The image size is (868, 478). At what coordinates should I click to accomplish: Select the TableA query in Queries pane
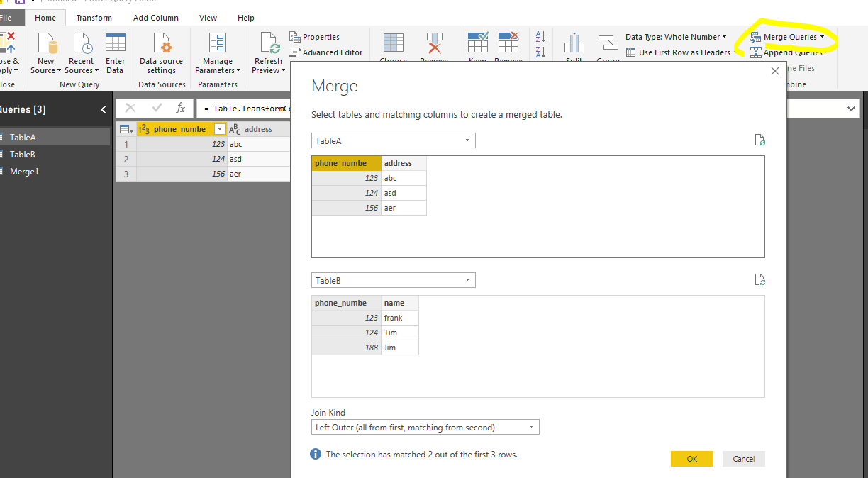[x=55, y=138]
